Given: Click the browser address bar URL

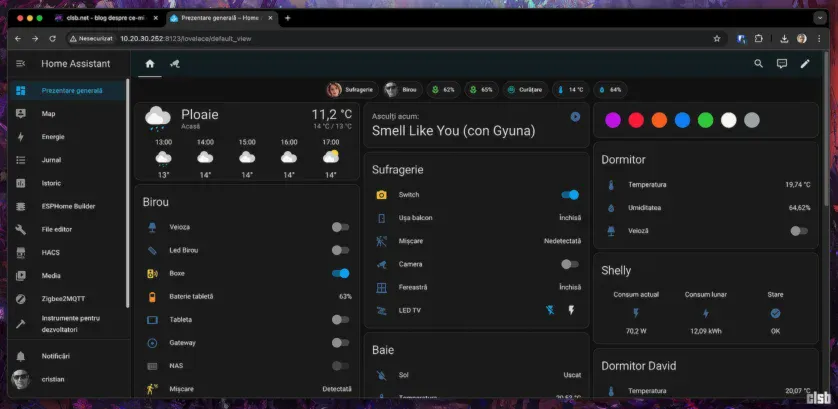Looking at the screenshot, I should 185,38.
